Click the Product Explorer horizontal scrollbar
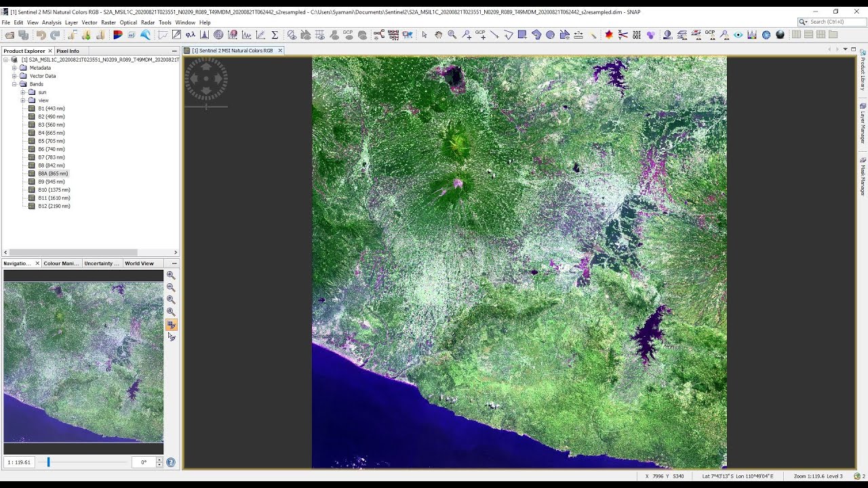868x488 pixels. pyautogui.click(x=73, y=252)
